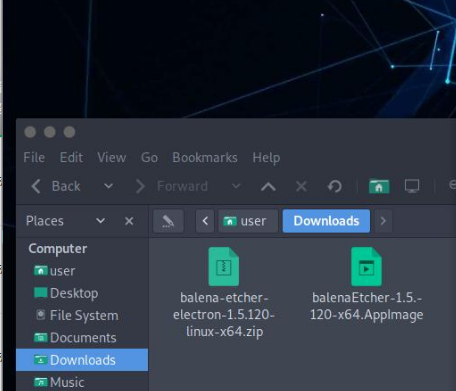Open Music in the sidebar
This screenshot has height=391, width=456.
pos(82,382)
